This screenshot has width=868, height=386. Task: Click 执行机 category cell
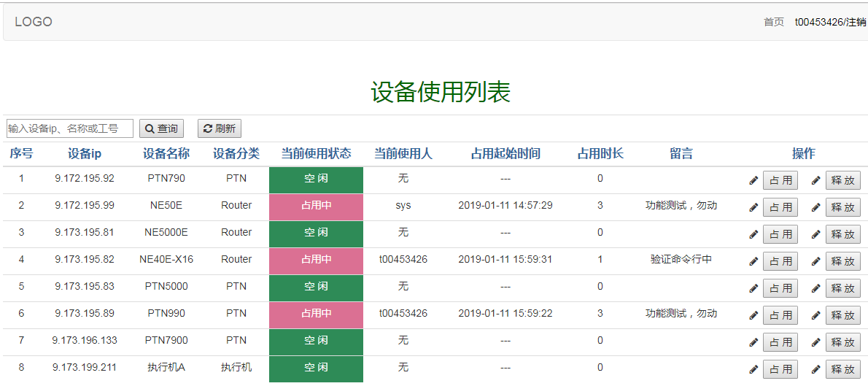(x=236, y=367)
